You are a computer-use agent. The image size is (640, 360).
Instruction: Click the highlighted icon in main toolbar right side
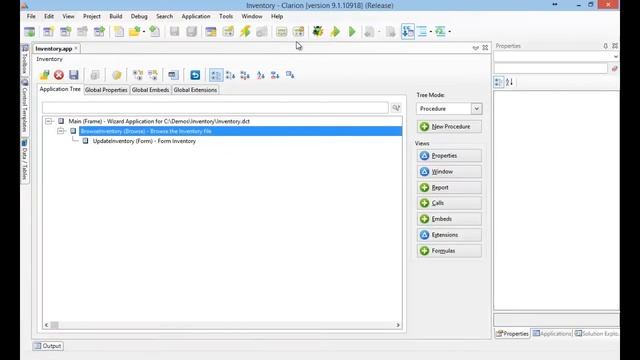(408, 31)
